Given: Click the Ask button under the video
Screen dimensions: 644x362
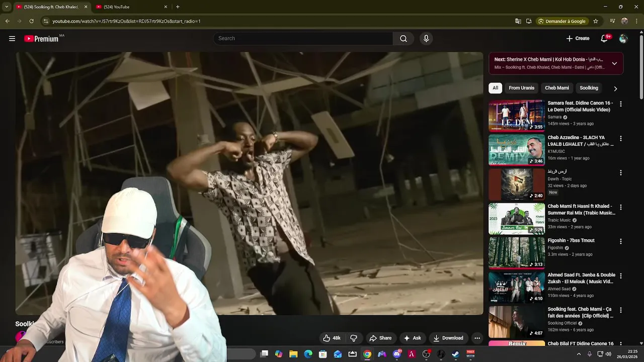Looking at the screenshot, I should 412,338.
